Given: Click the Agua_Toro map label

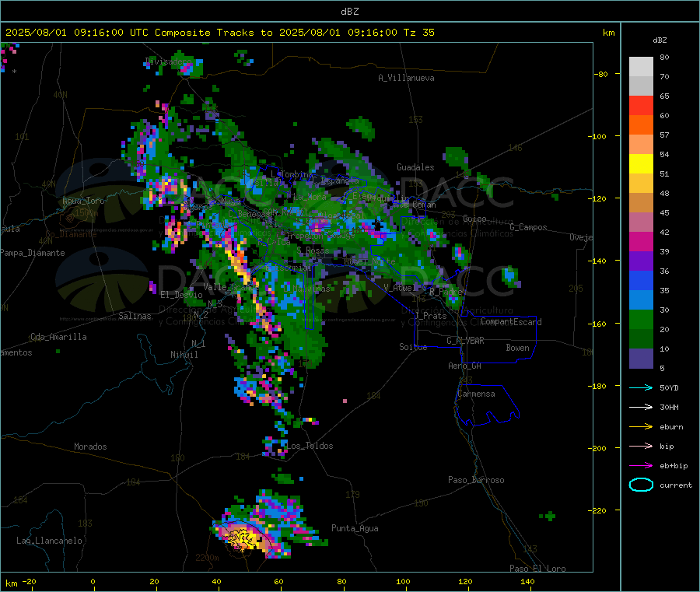Looking at the screenshot, I should tap(83, 201).
